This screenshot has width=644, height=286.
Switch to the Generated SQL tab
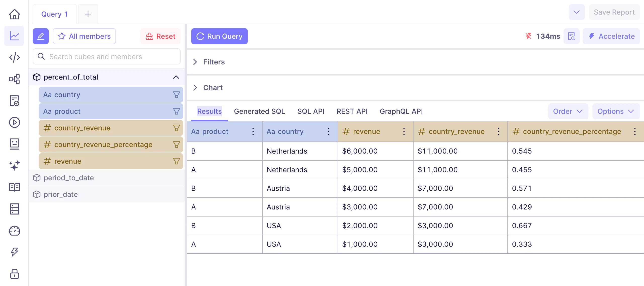259,111
